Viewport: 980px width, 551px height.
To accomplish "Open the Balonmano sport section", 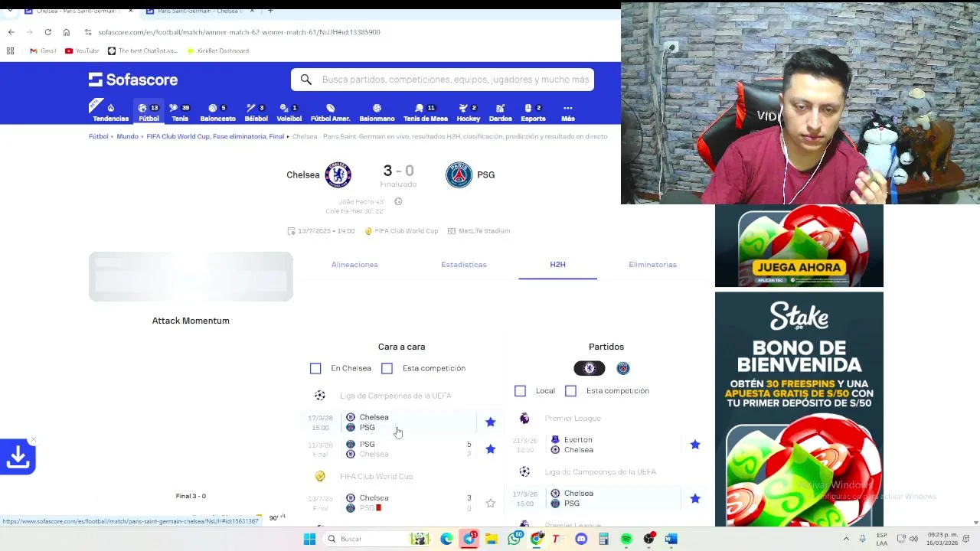I will pyautogui.click(x=377, y=112).
